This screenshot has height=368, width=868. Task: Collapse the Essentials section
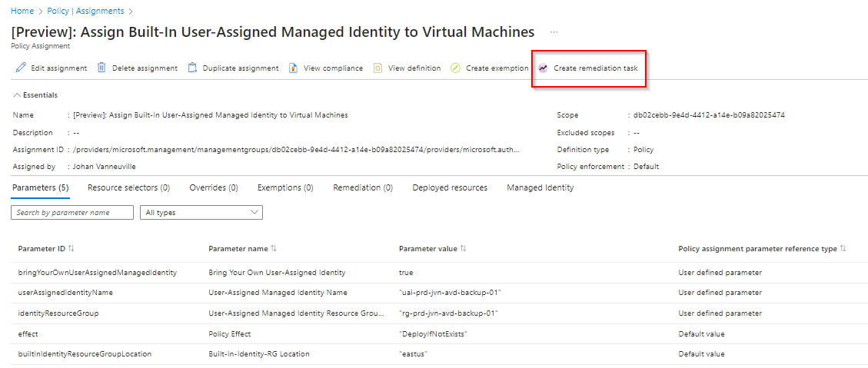point(35,95)
